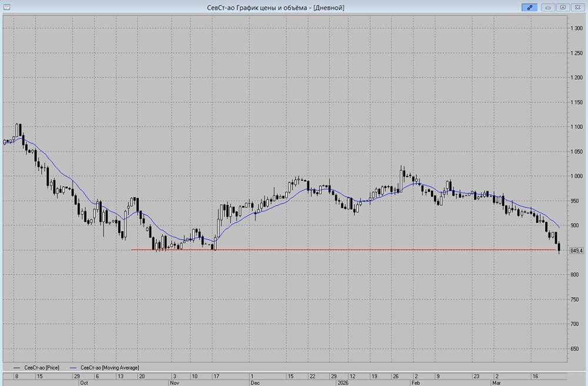
Task: Click the black line swatch in legend
Action: 17,367
